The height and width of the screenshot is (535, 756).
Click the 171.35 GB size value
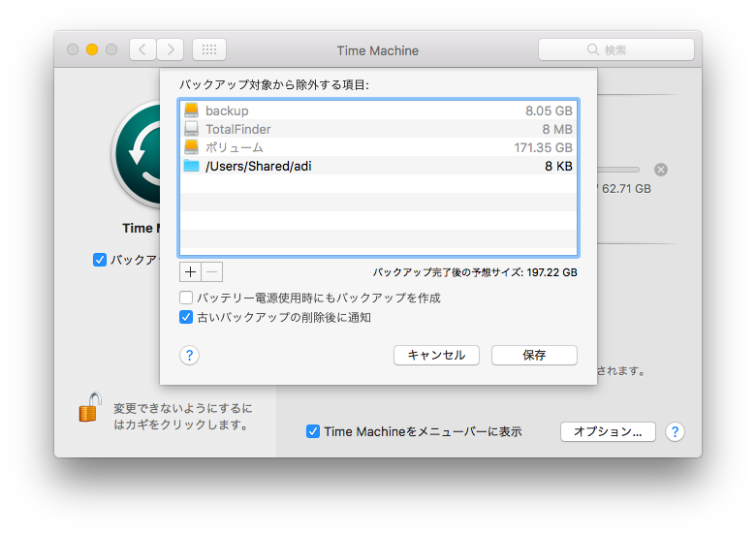pyautogui.click(x=544, y=147)
